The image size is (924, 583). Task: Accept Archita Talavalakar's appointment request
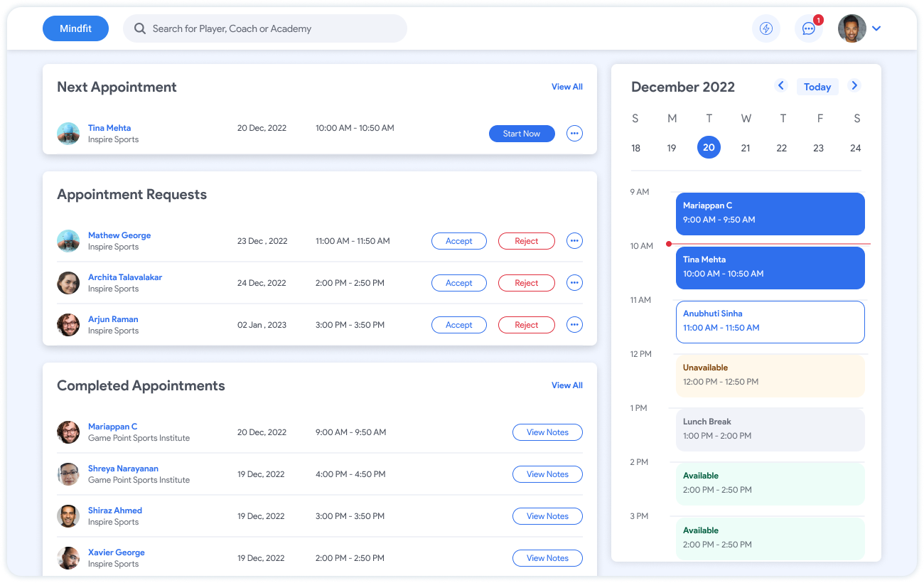click(x=459, y=283)
